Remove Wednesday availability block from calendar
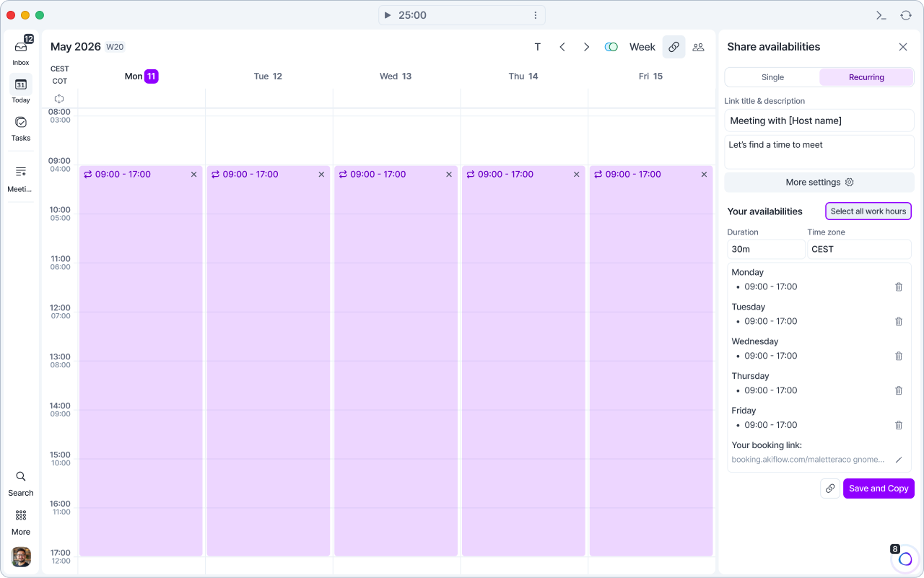 pos(449,175)
